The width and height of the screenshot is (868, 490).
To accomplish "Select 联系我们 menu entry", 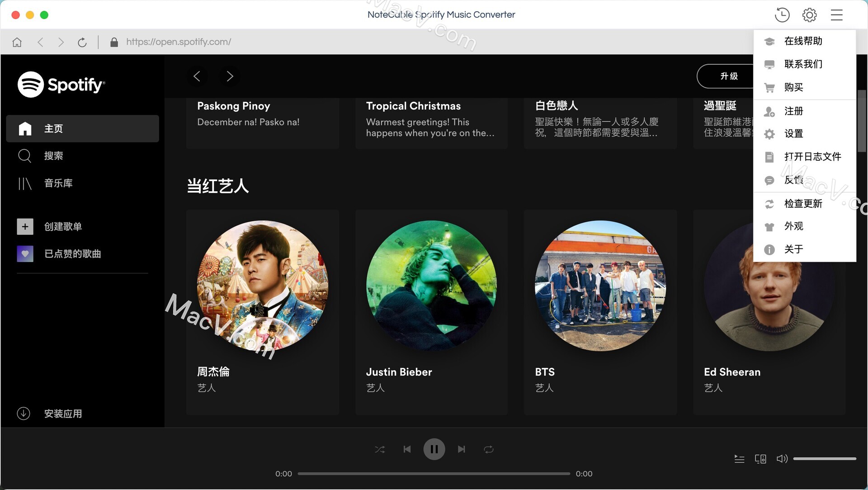I will (805, 64).
